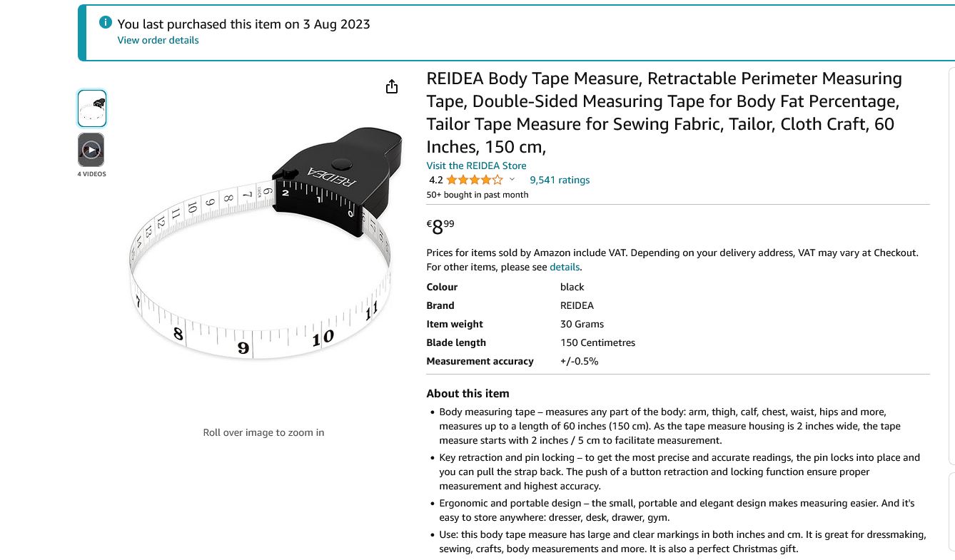Play the product video thumbnail
This screenshot has width=955, height=560.
click(91, 150)
